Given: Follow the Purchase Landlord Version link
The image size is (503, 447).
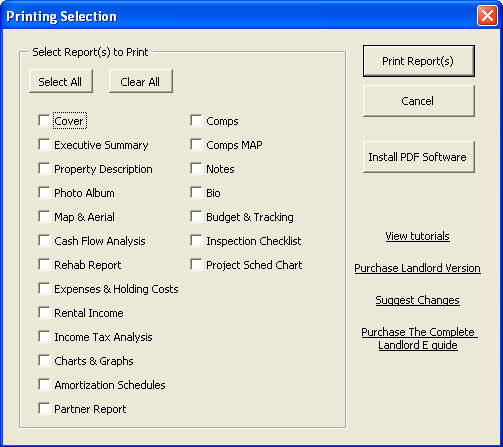Looking at the screenshot, I should tap(417, 268).
